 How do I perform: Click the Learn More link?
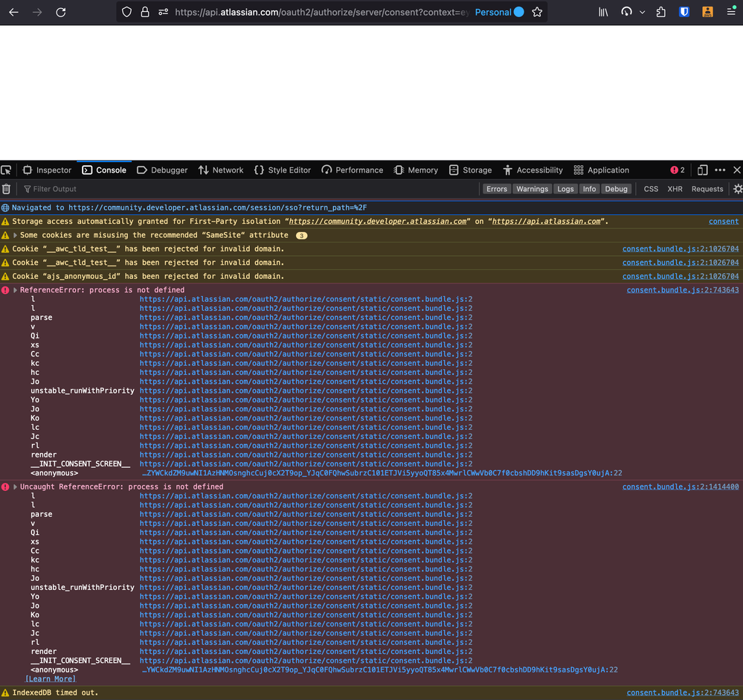click(x=51, y=678)
